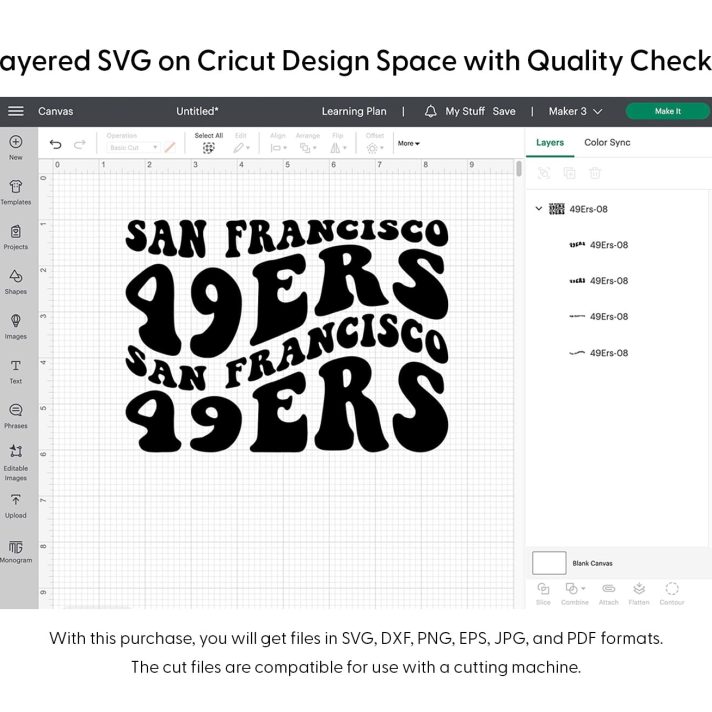Click the Contour tool
The width and height of the screenshot is (712, 712).
click(672, 594)
